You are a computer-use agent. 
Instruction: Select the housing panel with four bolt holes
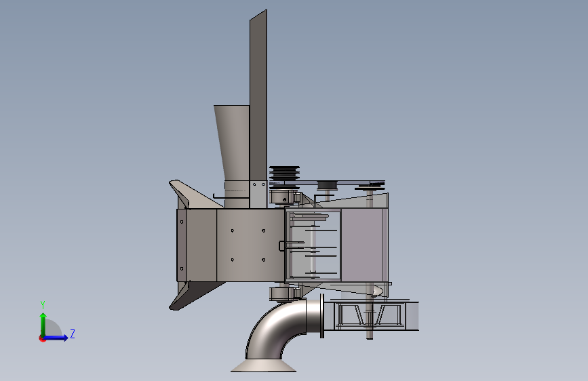point(250,245)
